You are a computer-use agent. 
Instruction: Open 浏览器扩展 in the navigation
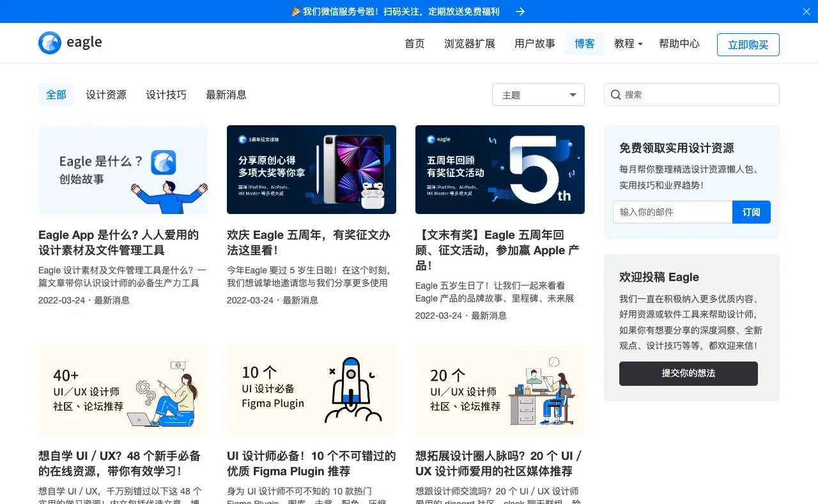(470, 43)
